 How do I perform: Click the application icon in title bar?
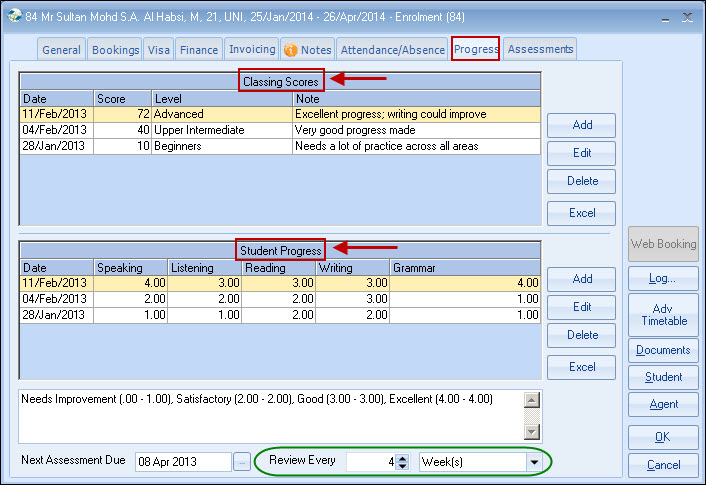pyautogui.click(x=13, y=17)
